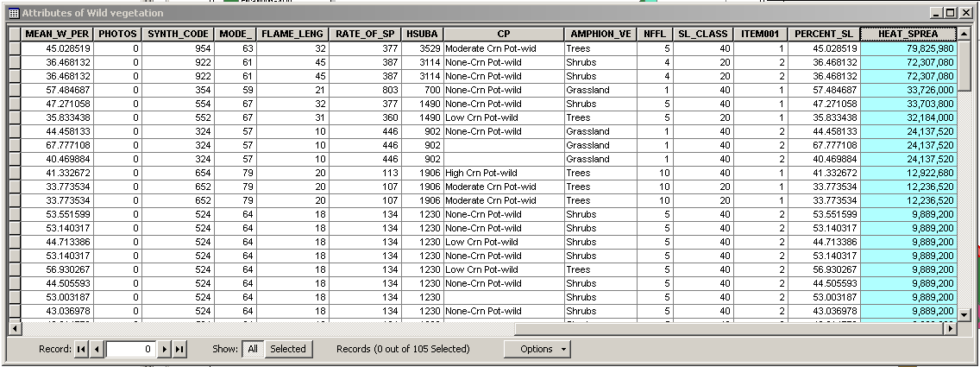
Task: Go to next record navigation button
Action: click(x=165, y=349)
